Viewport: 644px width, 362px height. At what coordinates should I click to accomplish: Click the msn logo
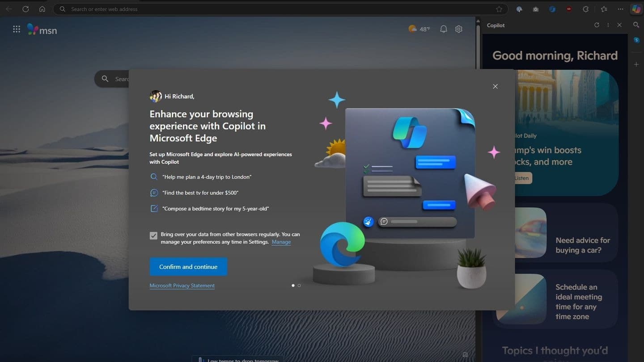pos(42,30)
